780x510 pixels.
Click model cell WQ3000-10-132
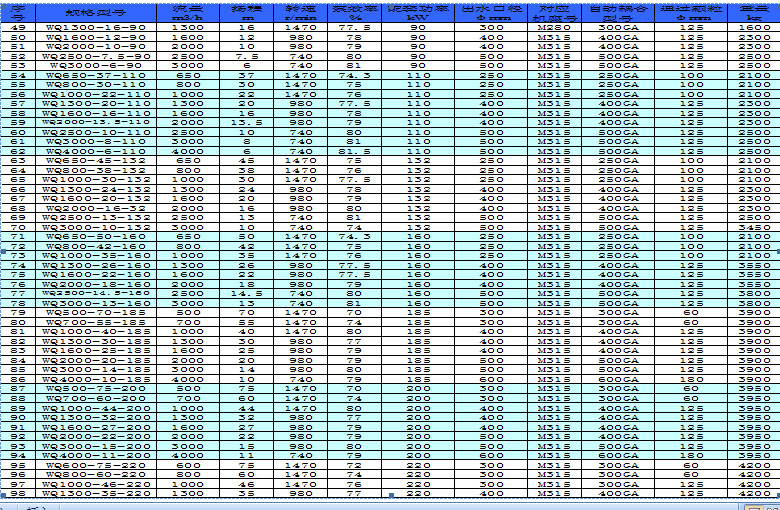point(96,227)
